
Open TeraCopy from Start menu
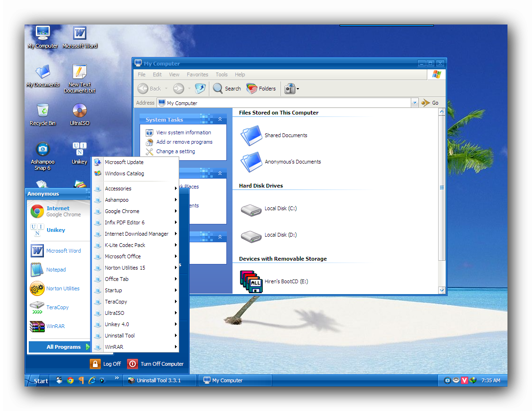[x=58, y=307]
